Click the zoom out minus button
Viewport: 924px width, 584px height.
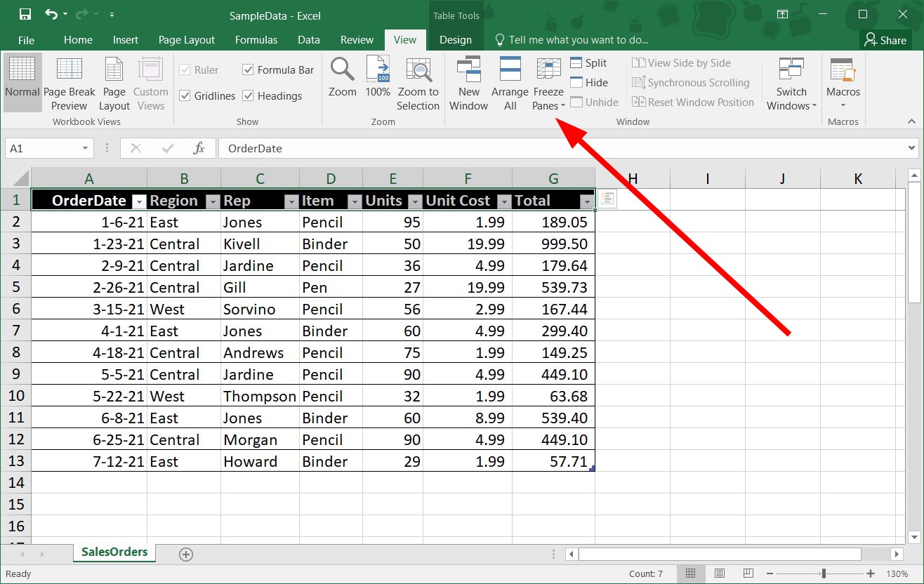770,573
